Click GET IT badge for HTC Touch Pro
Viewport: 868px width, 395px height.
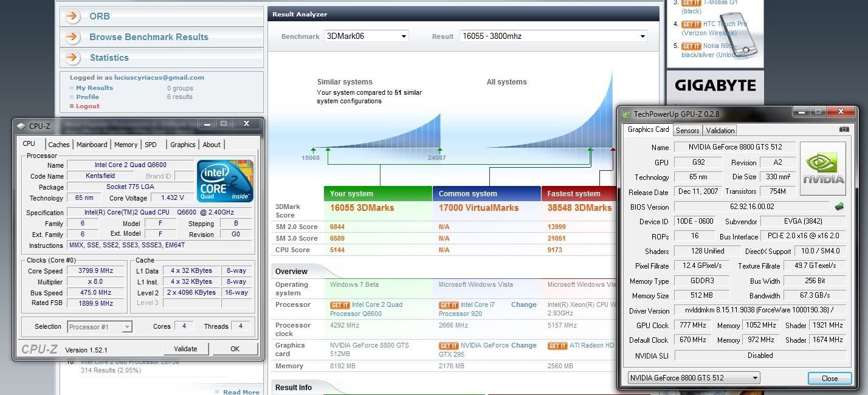pos(691,24)
